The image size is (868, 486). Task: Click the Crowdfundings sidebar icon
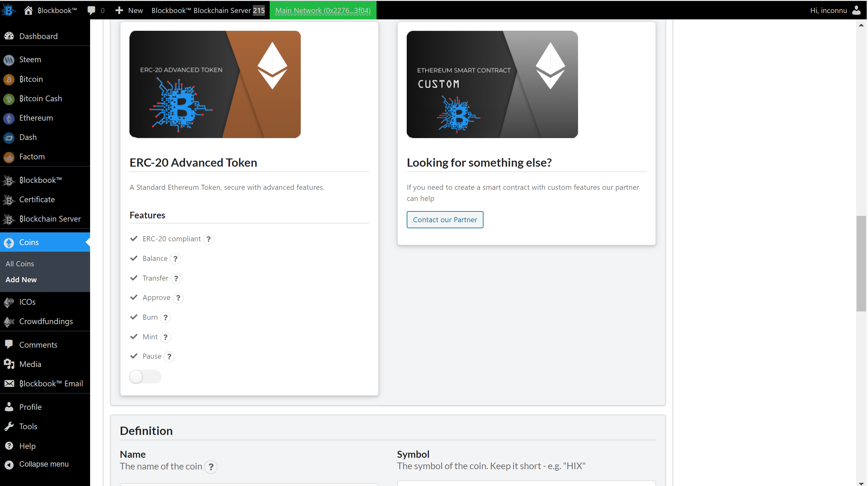[9, 322]
